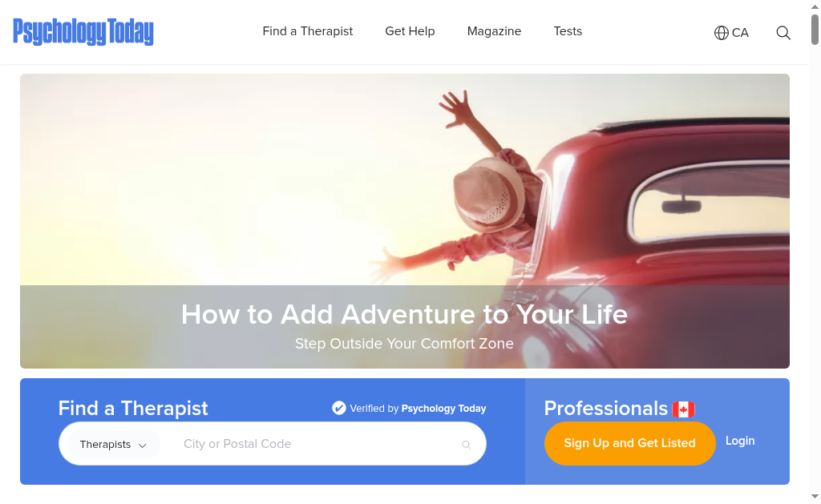Expand the Therapists type dropdown
This screenshot has height=504, width=821.
[x=113, y=445]
